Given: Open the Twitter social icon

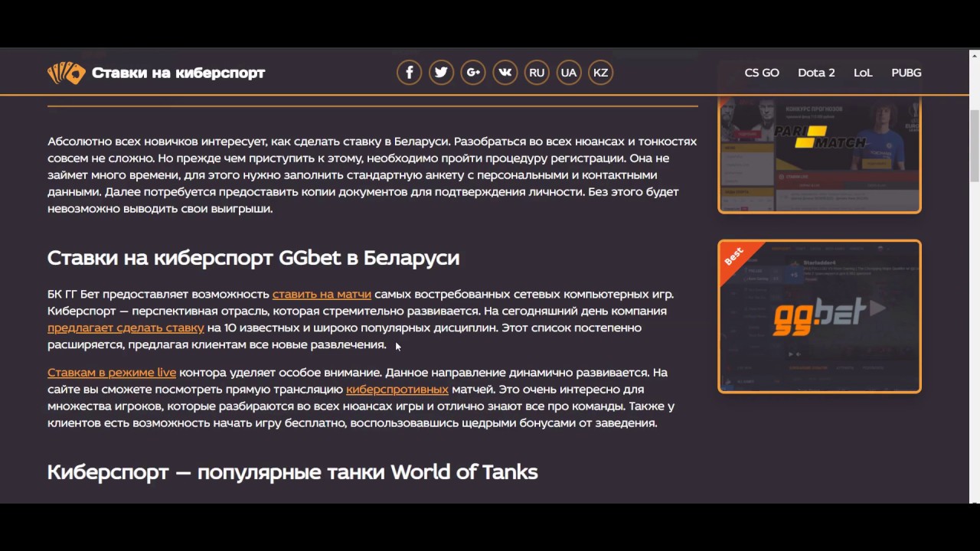Looking at the screenshot, I should click(x=441, y=73).
